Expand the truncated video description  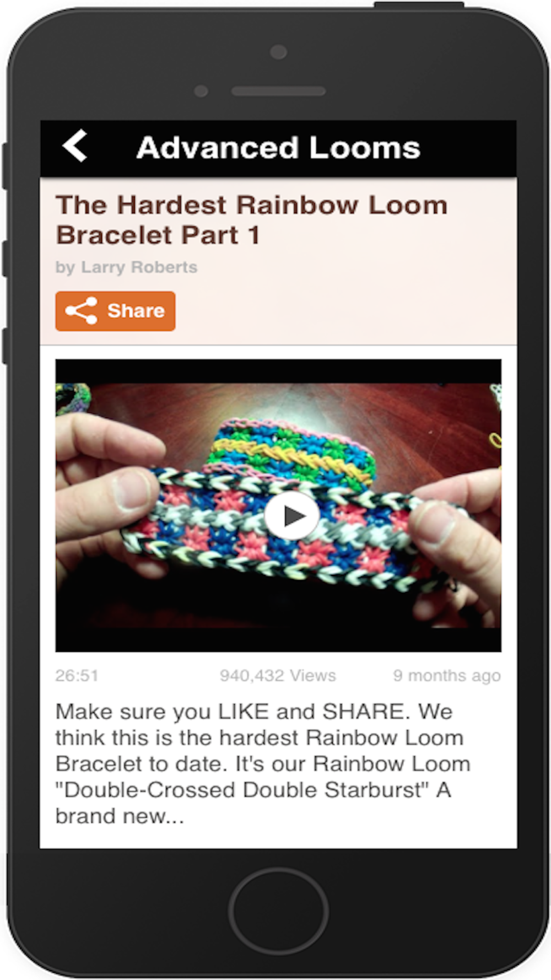(263, 763)
